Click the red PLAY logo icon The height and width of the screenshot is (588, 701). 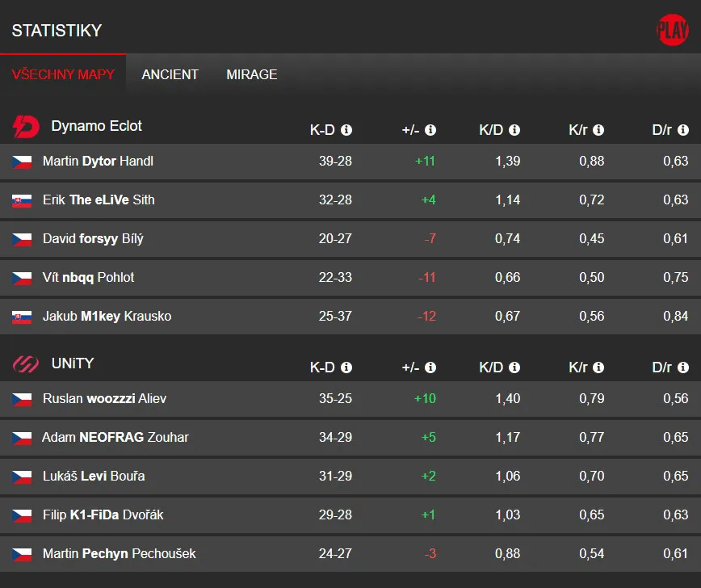(x=672, y=30)
